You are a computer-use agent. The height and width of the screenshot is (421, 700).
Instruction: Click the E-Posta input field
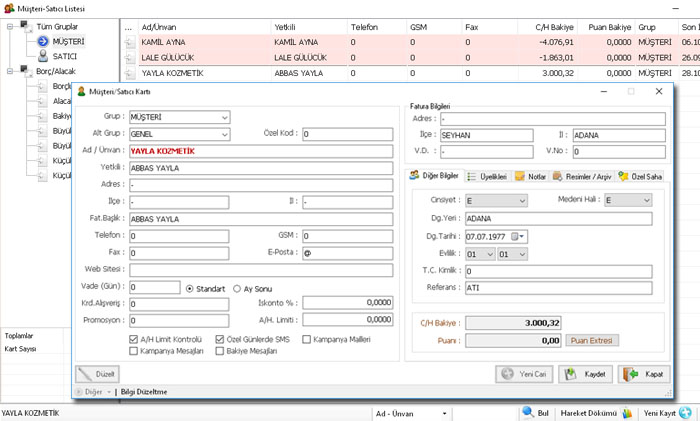(x=347, y=253)
